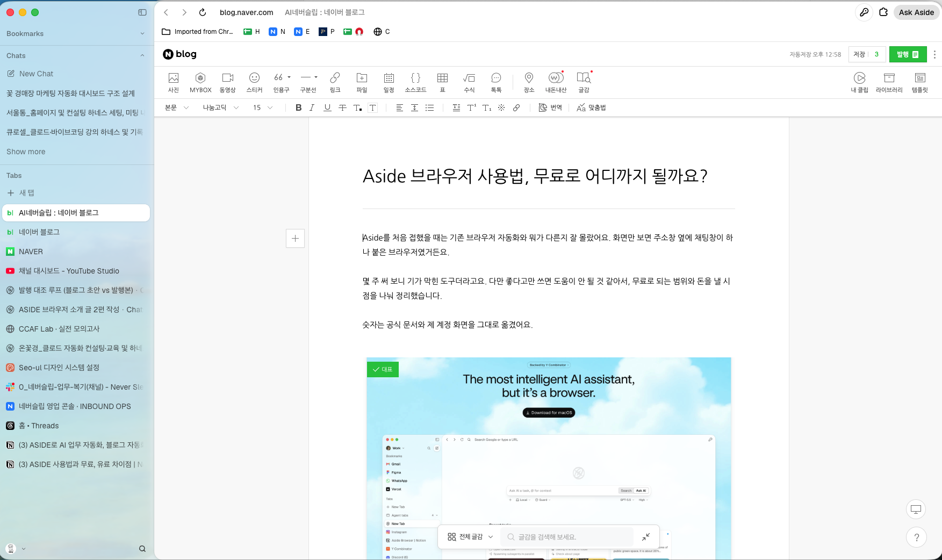Insert a video using 동영상
Screen dimensions: 942x560
pos(227,82)
